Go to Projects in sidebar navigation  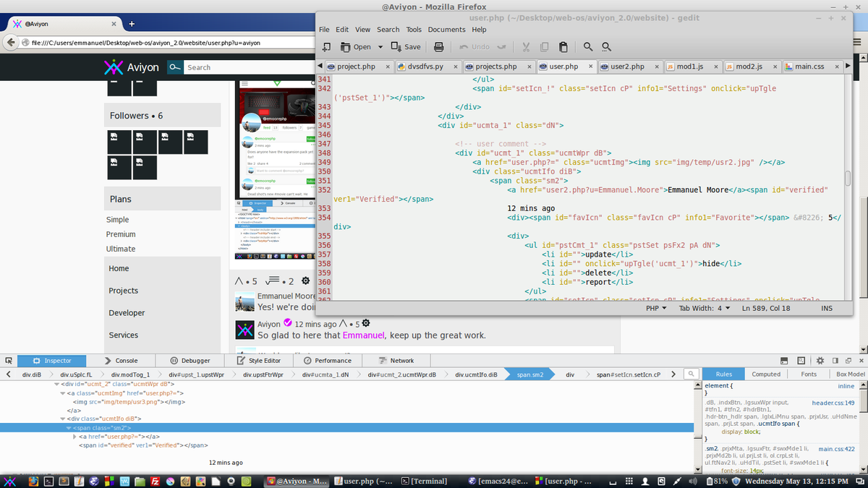click(x=124, y=291)
